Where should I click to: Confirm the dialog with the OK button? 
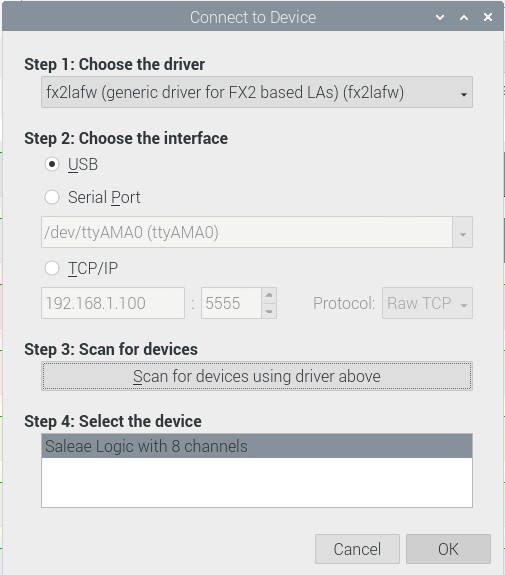[448, 549]
